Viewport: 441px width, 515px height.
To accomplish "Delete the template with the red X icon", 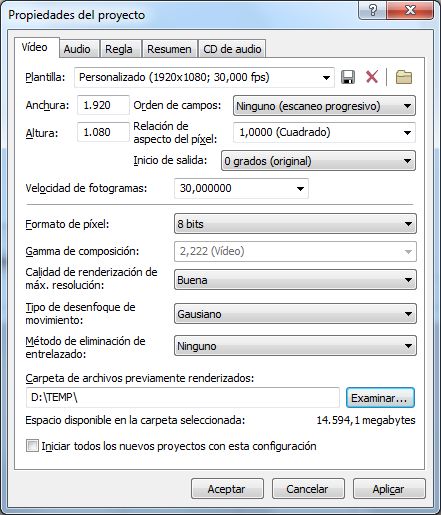I will pyautogui.click(x=372, y=77).
